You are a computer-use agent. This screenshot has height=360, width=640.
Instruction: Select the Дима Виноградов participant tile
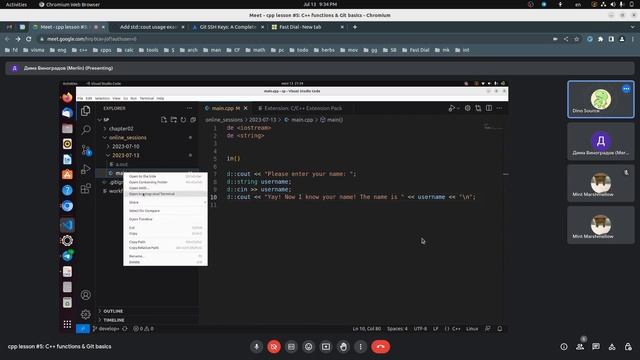tap(600, 142)
